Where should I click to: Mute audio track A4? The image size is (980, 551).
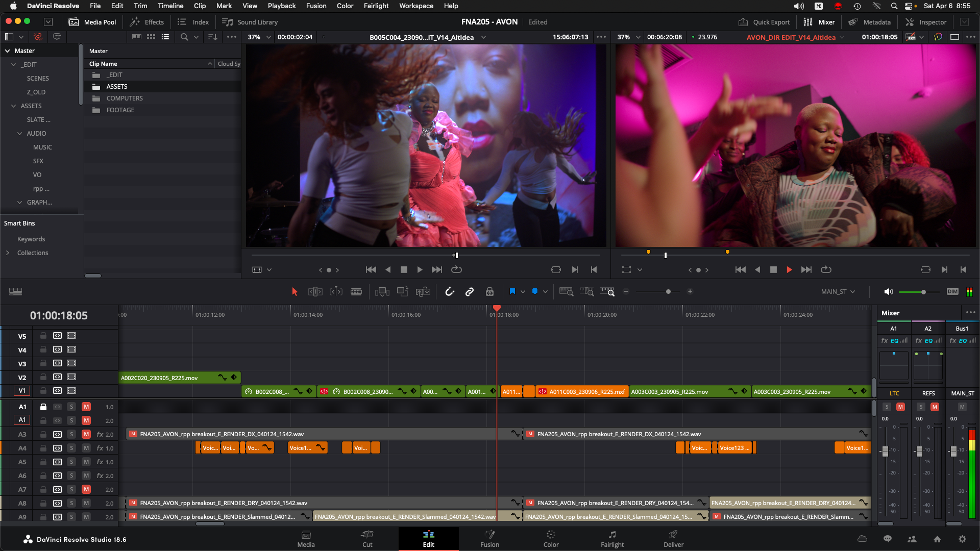pyautogui.click(x=86, y=448)
